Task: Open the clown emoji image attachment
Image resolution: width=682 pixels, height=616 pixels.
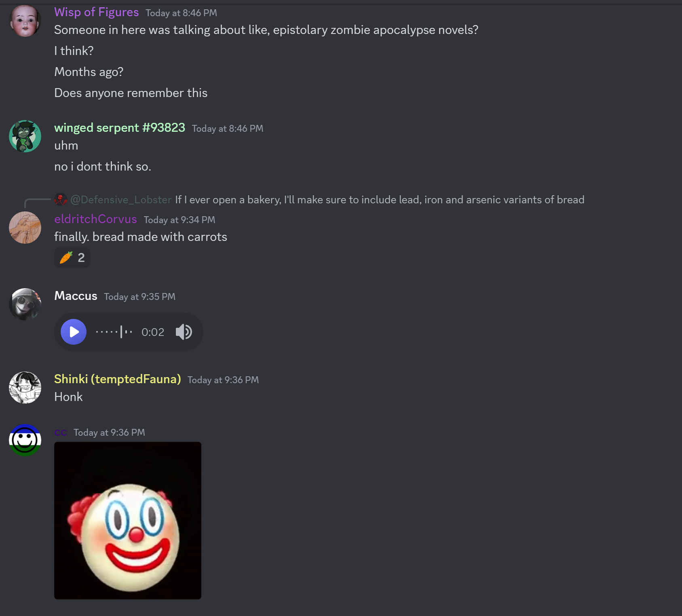Action: point(128,521)
